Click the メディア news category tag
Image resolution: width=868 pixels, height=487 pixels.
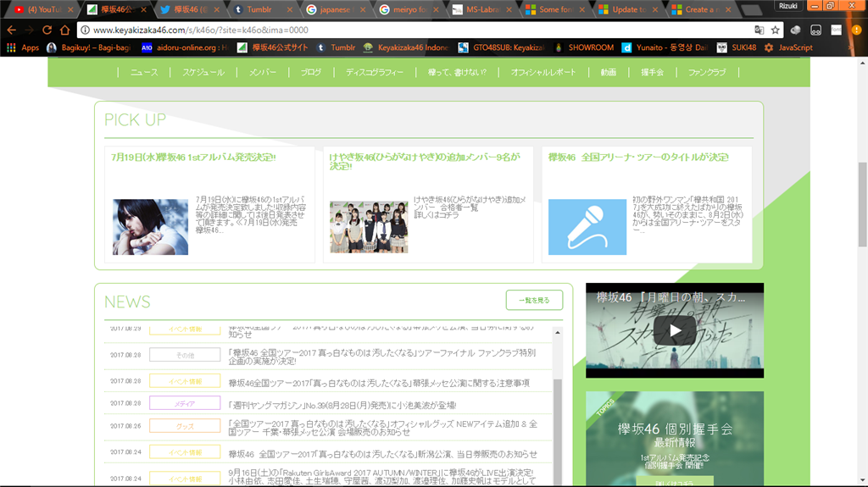(x=185, y=403)
